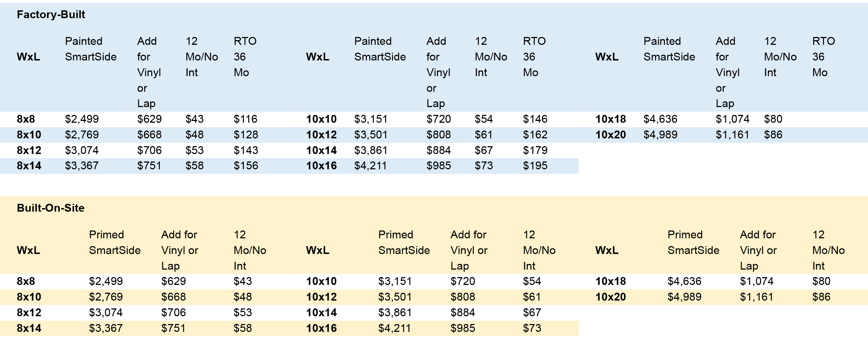Image resolution: width=868 pixels, height=350 pixels.
Task: Select first Painted SmartSide column header
Action: pyautogui.click(x=91, y=49)
